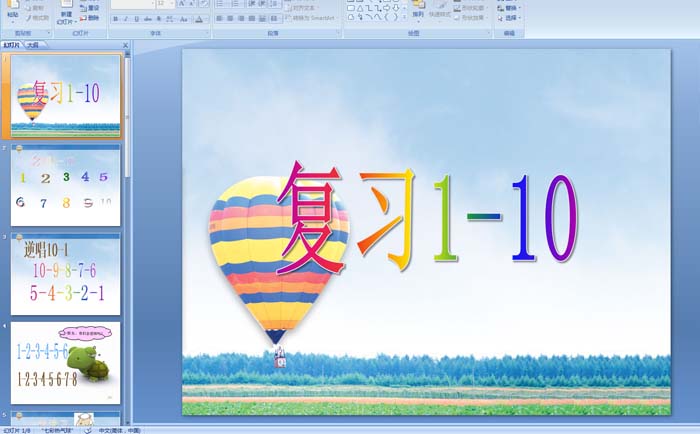This screenshot has height=434, width=700.
Task: Click the Replace icon in the editing group
Action: coord(511,8)
